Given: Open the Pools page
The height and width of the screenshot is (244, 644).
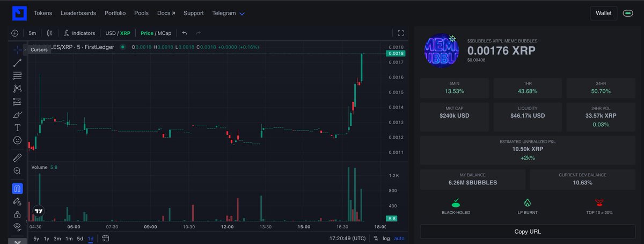Looking at the screenshot, I should (x=142, y=13).
